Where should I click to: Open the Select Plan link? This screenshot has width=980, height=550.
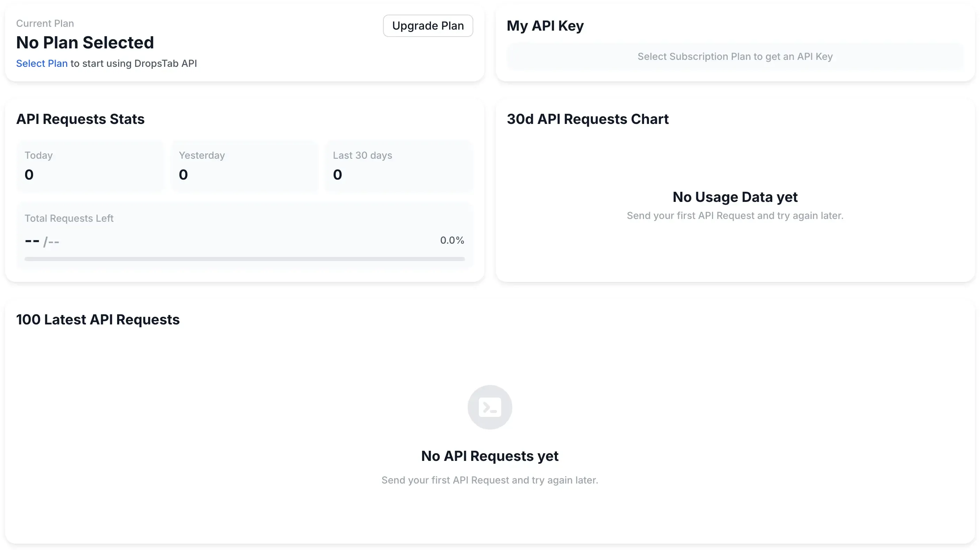point(42,63)
